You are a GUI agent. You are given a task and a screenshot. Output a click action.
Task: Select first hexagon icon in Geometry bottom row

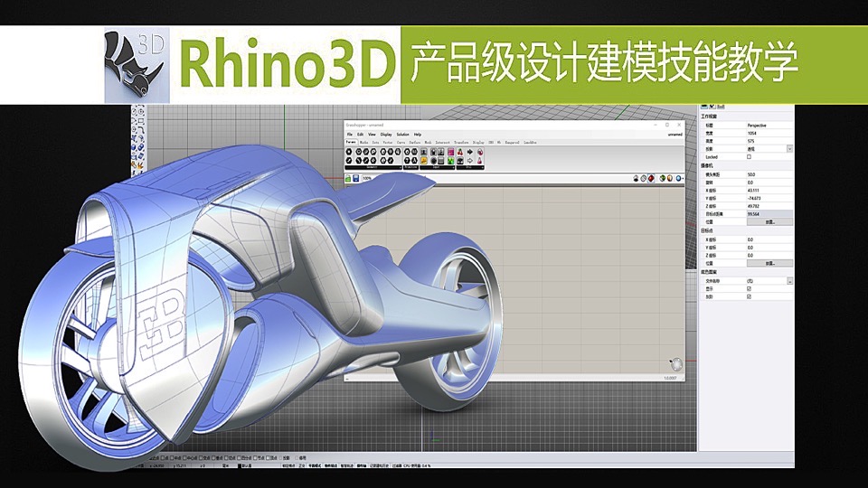pos(349,161)
